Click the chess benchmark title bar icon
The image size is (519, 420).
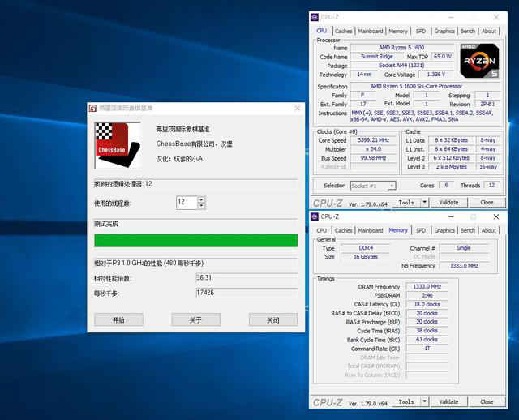(x=92, y=108)
